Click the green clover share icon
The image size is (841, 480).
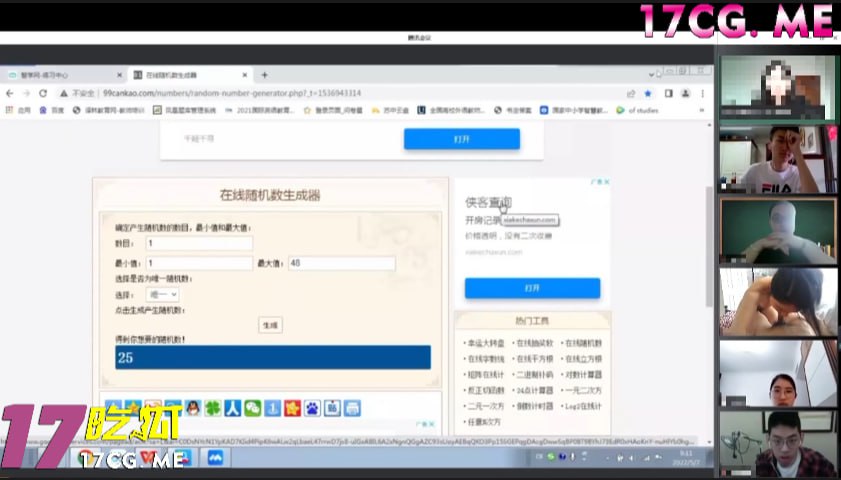[x=213, y=408]
